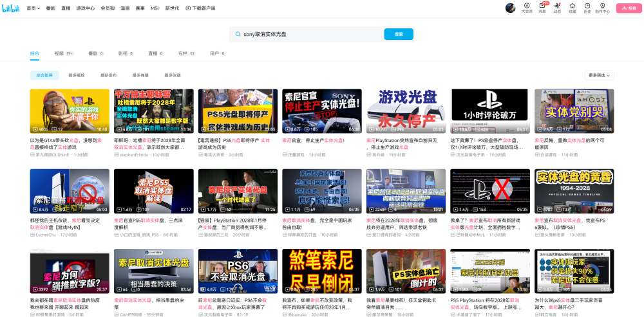Sort results by 最新发布
The height and width of the screenshot is (317, 644).
pyautogui.click(x=108, y=75)
